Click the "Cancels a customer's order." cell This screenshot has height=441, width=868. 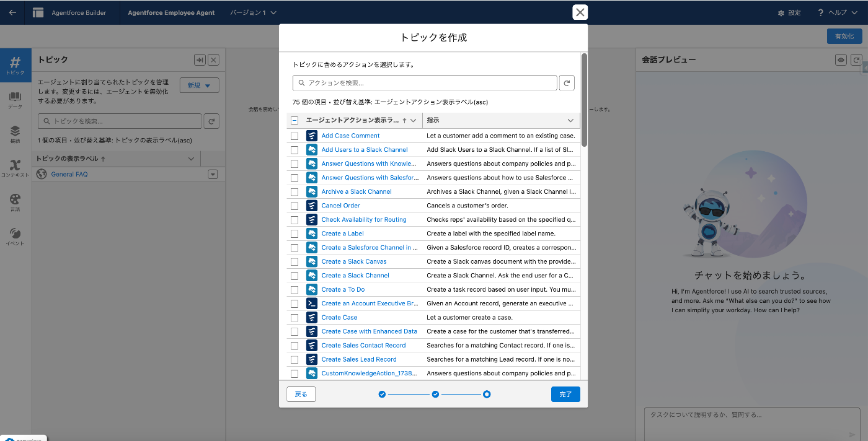502,206
